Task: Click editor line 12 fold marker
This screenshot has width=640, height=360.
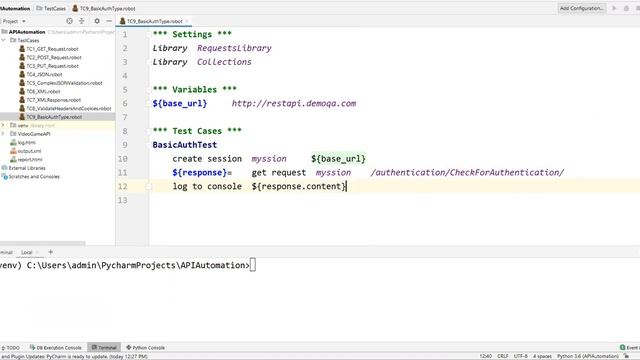Action: click(x=149, y=187)
